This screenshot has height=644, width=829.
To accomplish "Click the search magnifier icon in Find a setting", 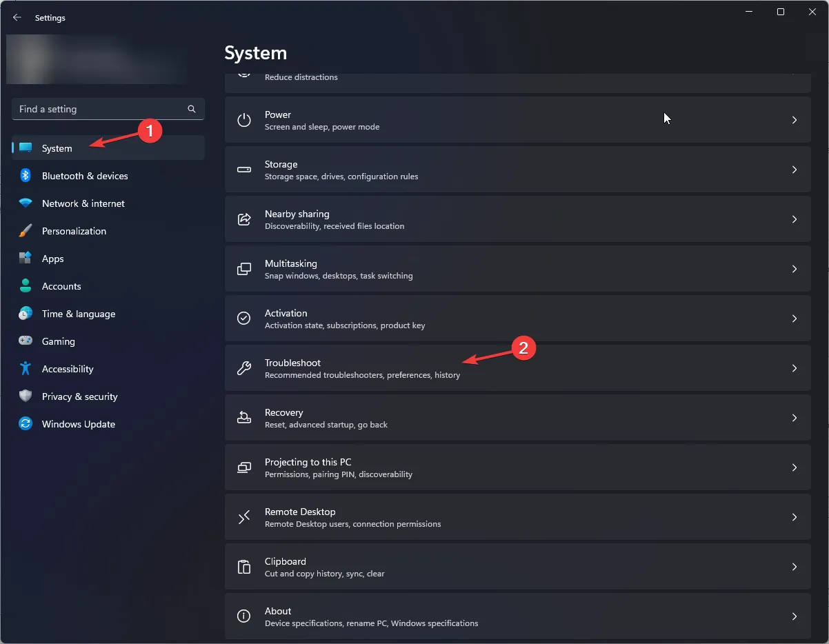I will [192, 109].
